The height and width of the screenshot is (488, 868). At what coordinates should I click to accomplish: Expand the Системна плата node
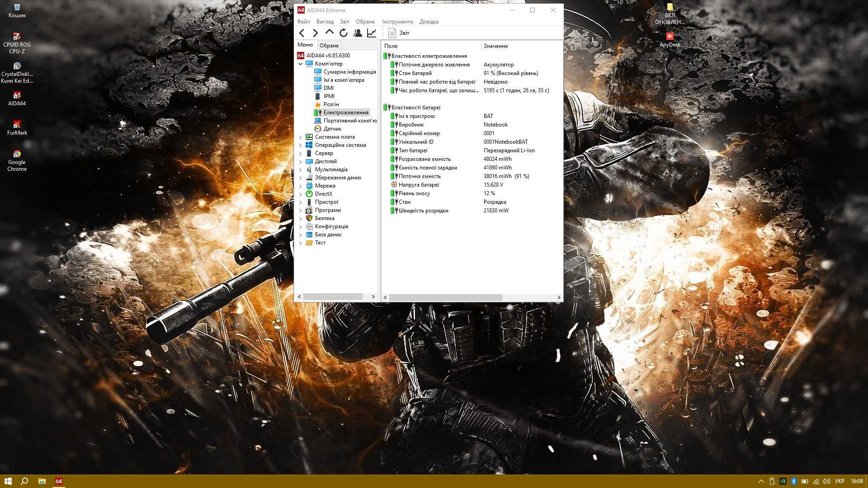tap(300, 137)
